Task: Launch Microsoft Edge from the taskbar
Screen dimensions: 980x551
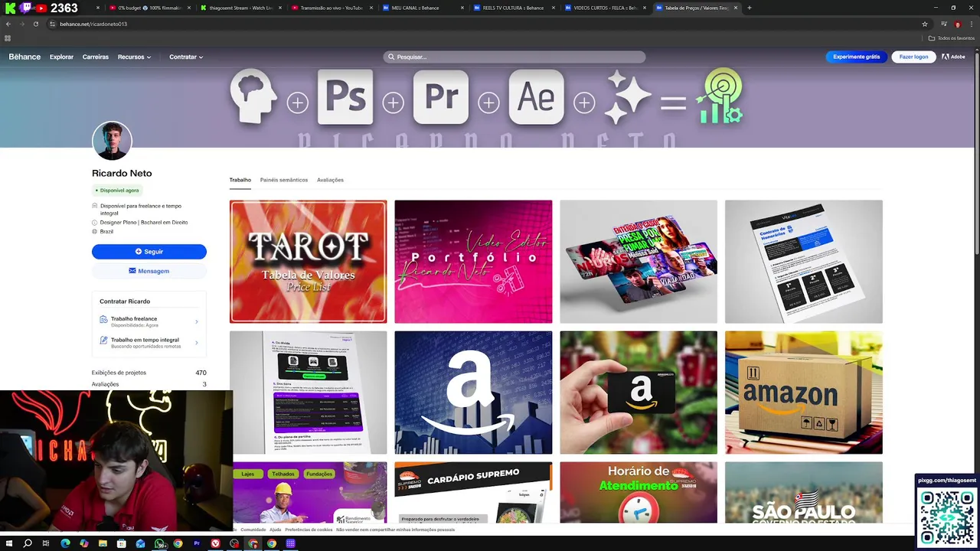Action: pos(65,543)
